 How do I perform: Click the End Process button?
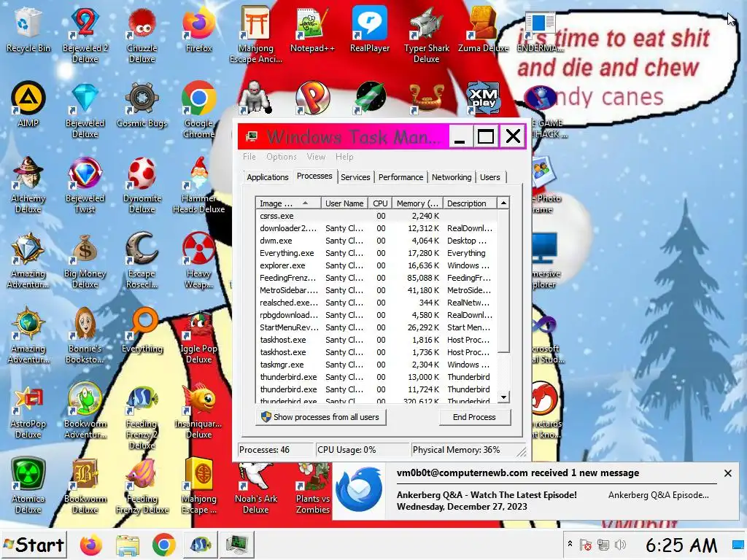[474, 417]
